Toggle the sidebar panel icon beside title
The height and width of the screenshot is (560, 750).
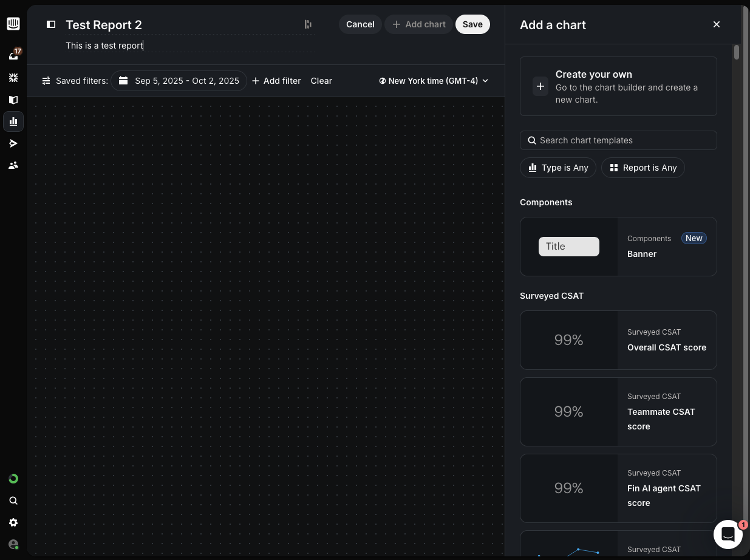[x=52, y=24]
